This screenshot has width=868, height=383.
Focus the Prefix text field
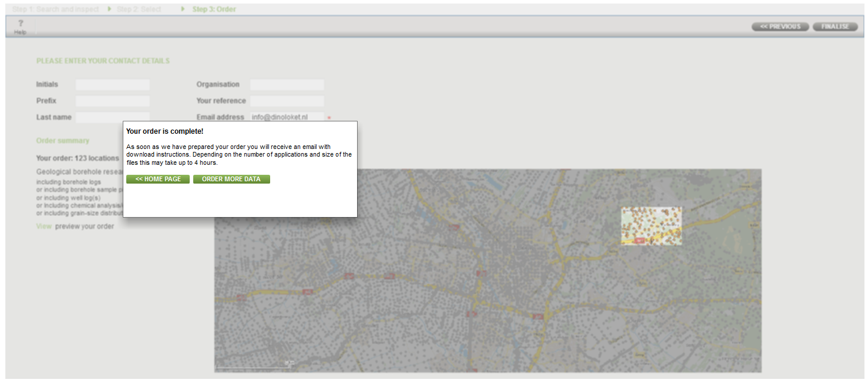coord(112,101)
